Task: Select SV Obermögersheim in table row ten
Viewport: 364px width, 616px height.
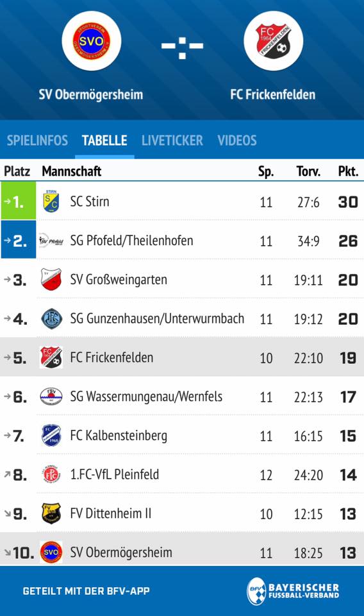Action: 121,552
